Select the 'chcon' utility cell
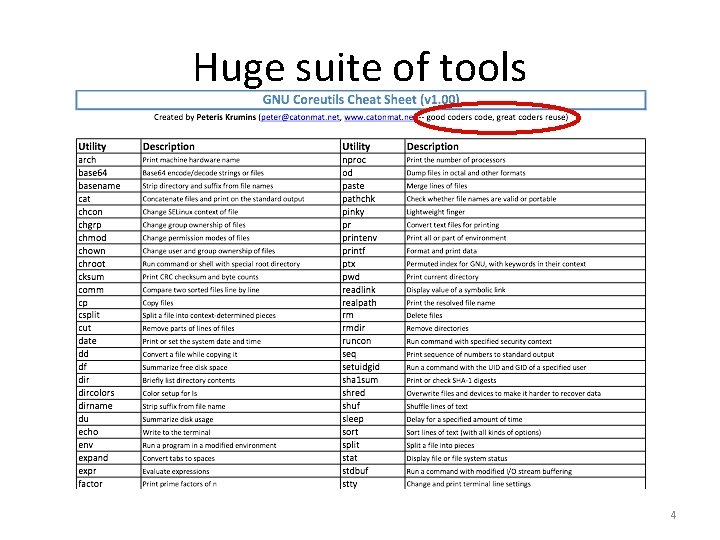720x540 pixels. point(108,212)
